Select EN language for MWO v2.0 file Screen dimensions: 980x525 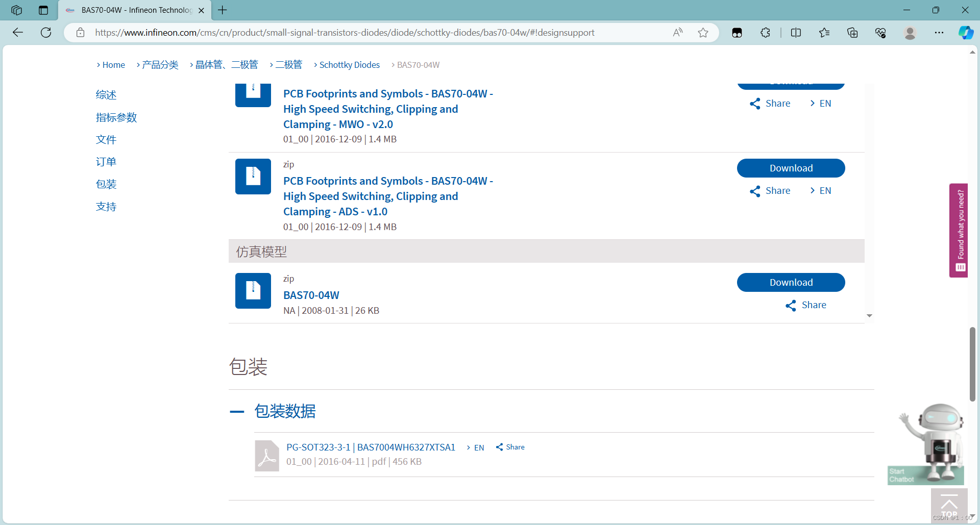pyautogui.click(x=821, y=104)
